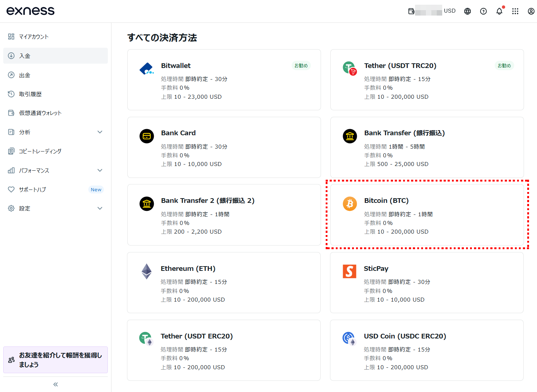Image resolution: width=537 pixels, height=392 pixels.
Task: Click the 入金 deposit arrow icon
Action: pyautogui.click(x=11, y=56)
